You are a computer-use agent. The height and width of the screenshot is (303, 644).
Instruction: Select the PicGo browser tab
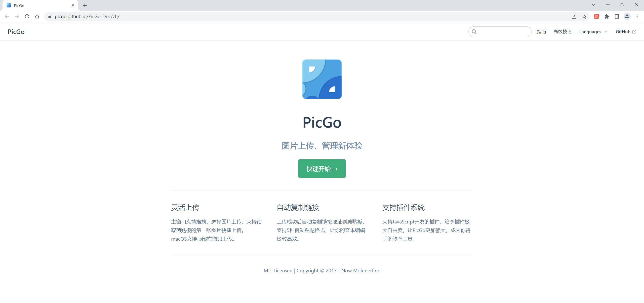[x=40, y=6]
